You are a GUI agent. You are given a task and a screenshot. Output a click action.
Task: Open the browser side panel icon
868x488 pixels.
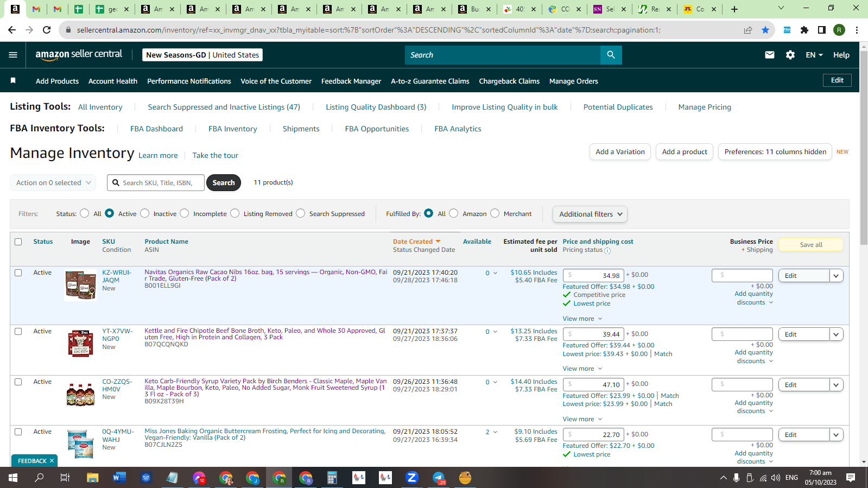click(x=822, y=30)
